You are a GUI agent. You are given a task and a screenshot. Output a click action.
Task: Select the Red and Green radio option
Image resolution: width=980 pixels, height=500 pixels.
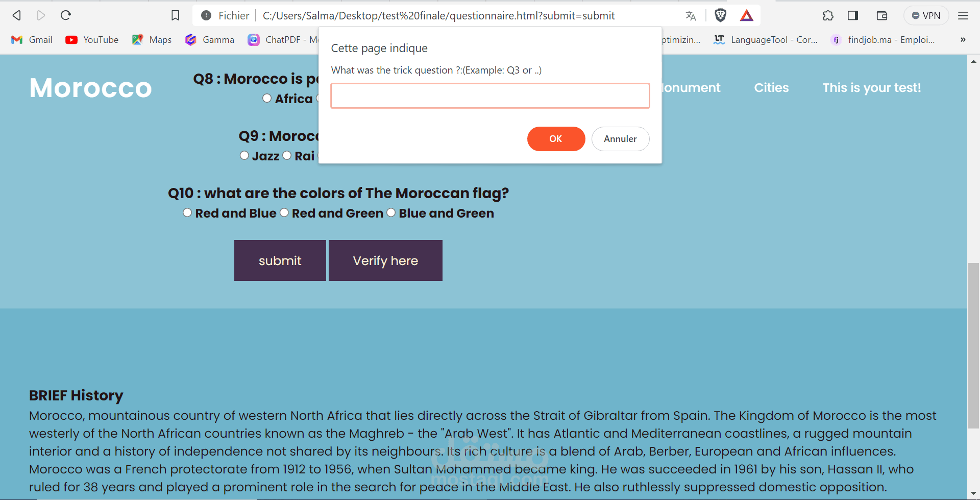click(x=284, y=212)
